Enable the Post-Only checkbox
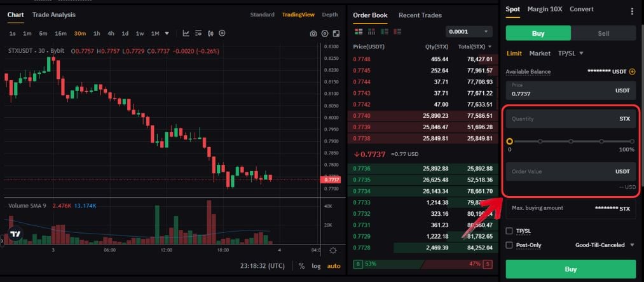Screen dimensions: 644x282 pos(509,245)
